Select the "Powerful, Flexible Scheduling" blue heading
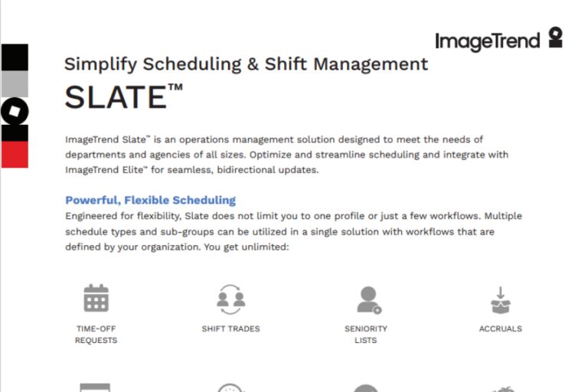This screenshot has width=588, height=392. (x=150, y=200)
